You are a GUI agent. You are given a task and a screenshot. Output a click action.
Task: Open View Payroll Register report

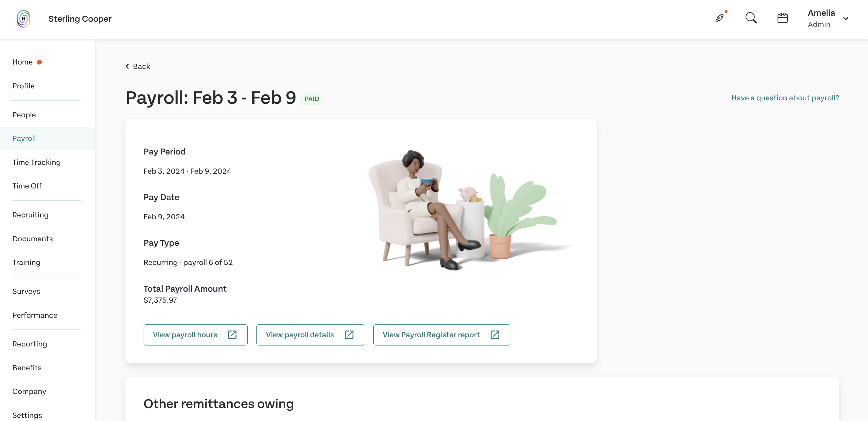point(442,335)
